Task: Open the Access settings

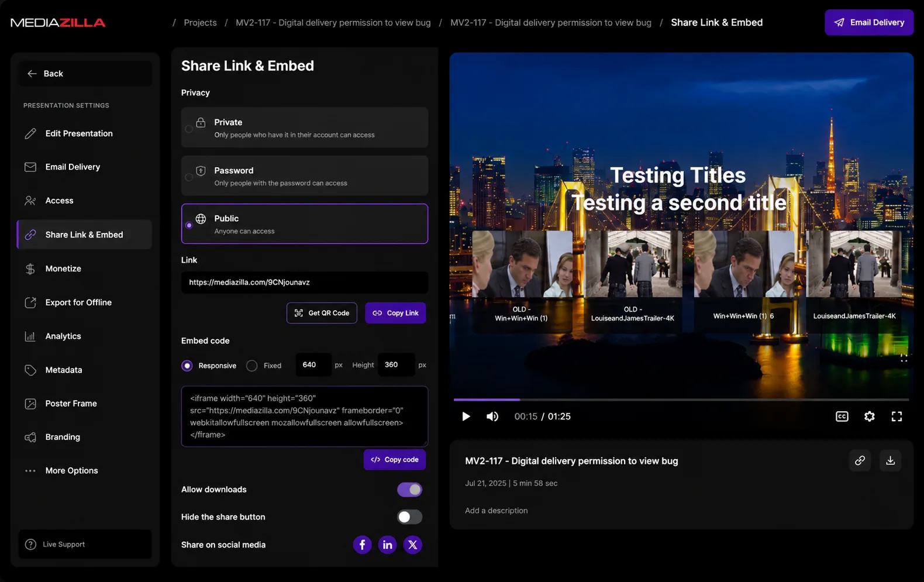Action: pyautogui.click(x=85, y=201)
